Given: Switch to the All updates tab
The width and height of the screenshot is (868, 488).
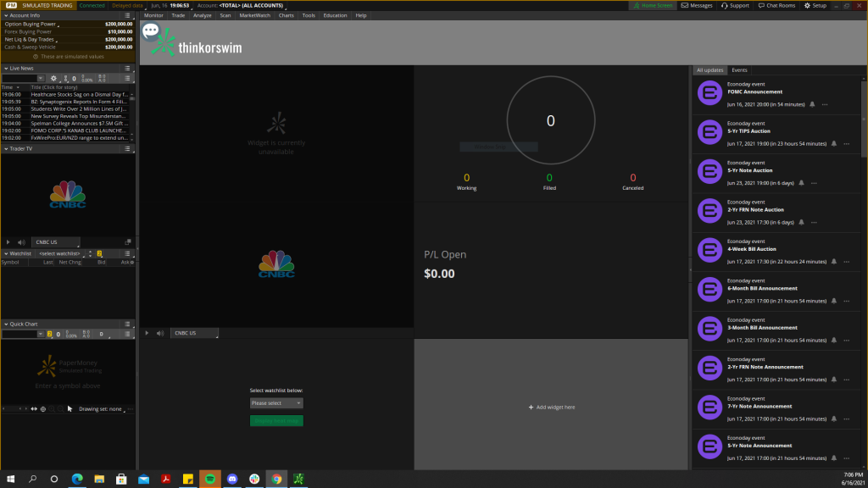Looking at the screenshot, I should (x=709, y=70).
